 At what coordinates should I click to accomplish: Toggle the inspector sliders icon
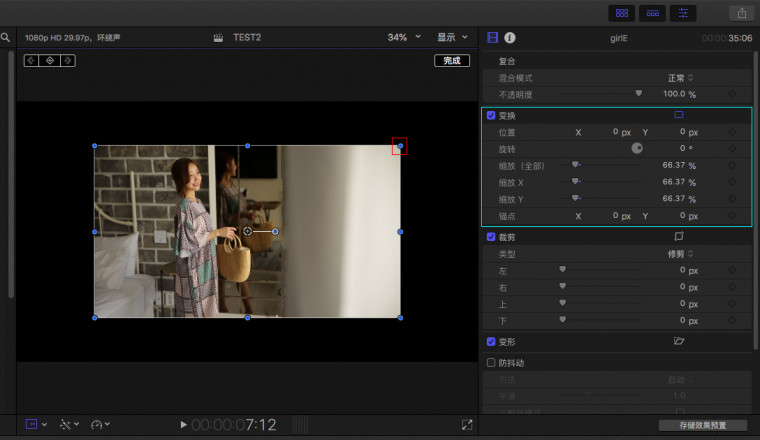pos(684,13)
